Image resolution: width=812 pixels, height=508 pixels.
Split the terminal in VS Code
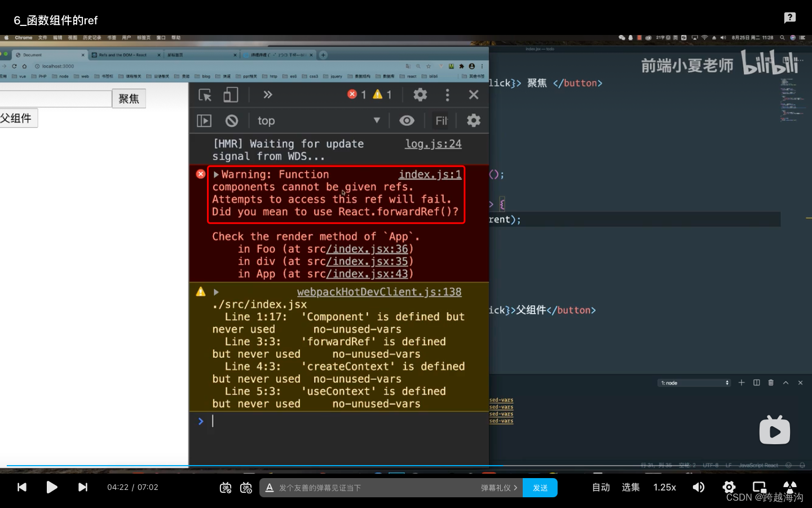pos(757,383)
